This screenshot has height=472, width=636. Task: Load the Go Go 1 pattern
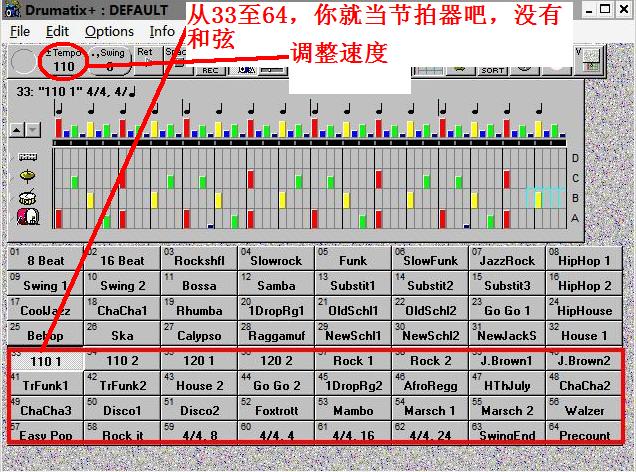(507, 308)
